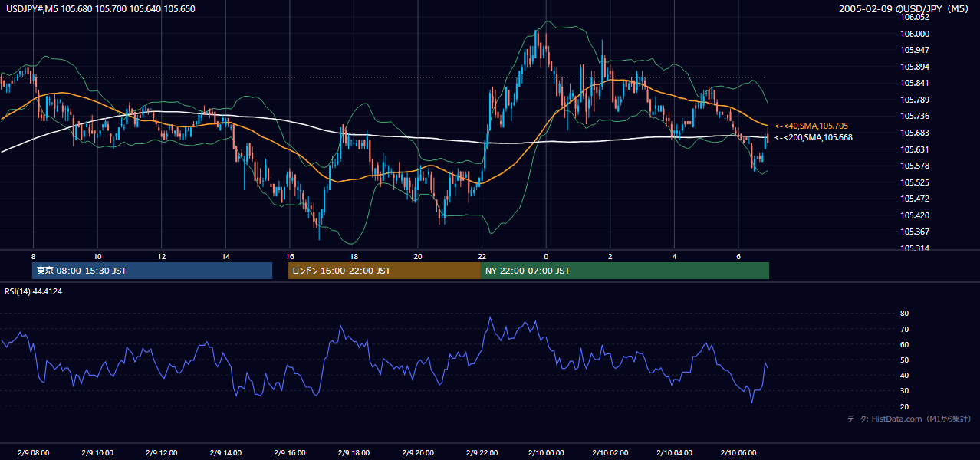
Task: Click the 105.525 price axis label
Action: (x=915, y=182)
